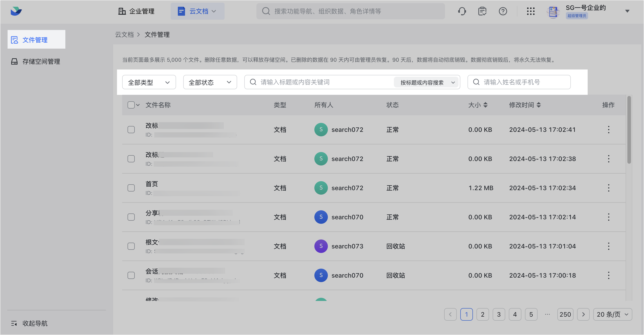Open the help question mark icon
Screen dimensions: 644x335
(x=503, y=11)
